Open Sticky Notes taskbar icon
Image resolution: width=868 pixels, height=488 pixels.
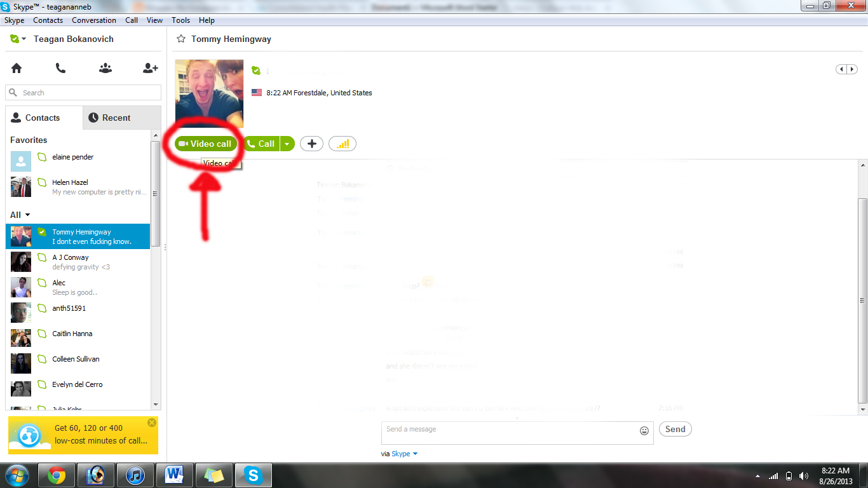(214, 475)
